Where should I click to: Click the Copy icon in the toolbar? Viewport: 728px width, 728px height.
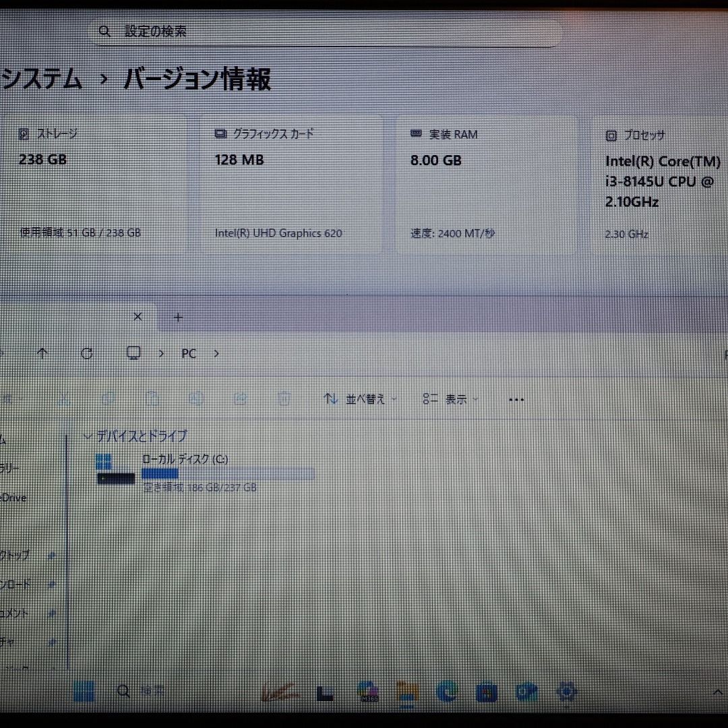109,398
